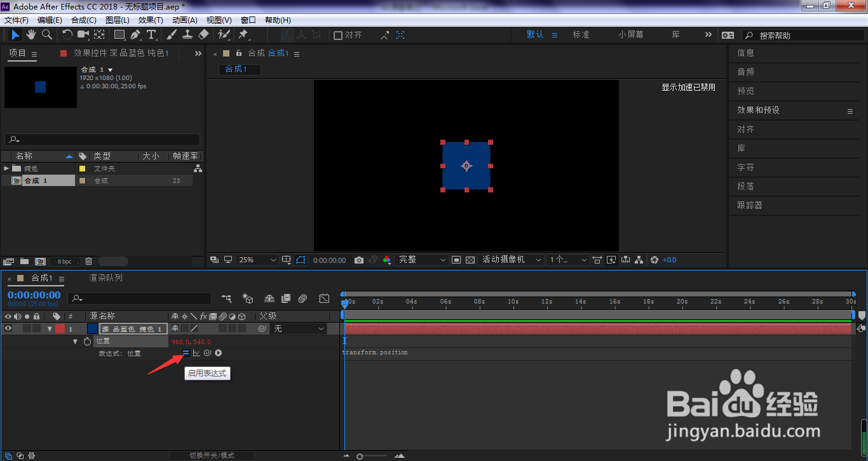Open the 效果(T) menu
Screen dimensions: 868x461
[x=151, y=20]
